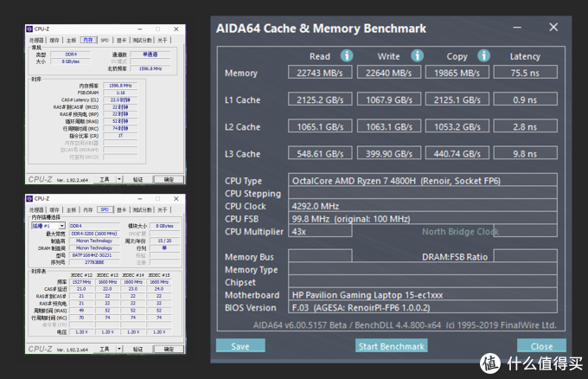Screen dimensions: 588x379
Task: Select the 内存 tab in the lower CPU-Z window
Action: pyautogui.click(x=87, y=209)
